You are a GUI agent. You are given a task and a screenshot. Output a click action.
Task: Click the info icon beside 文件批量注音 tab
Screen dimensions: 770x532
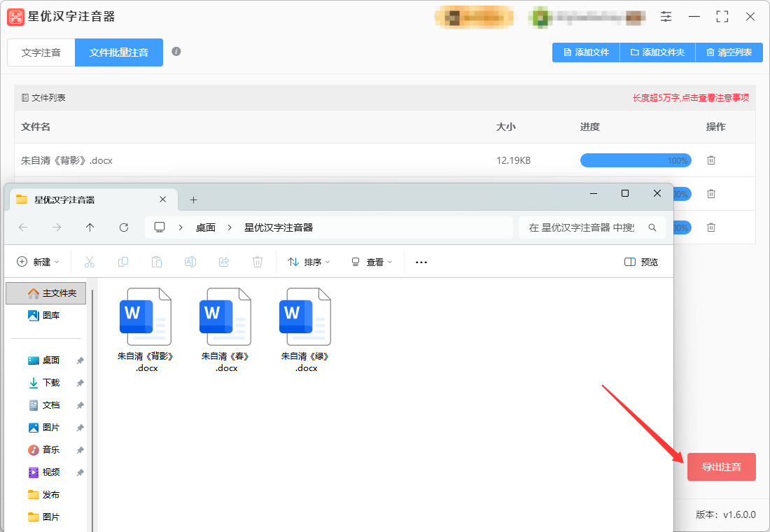(176, 52)
